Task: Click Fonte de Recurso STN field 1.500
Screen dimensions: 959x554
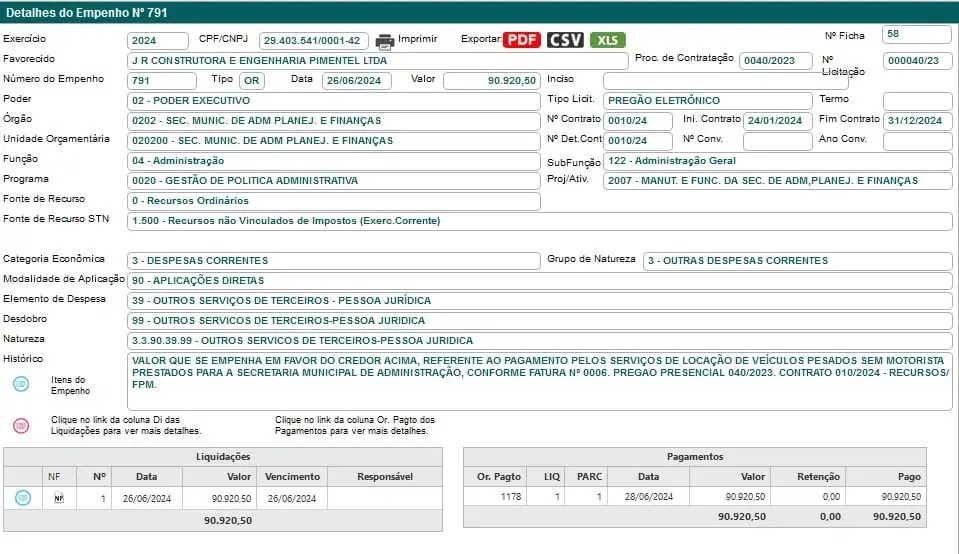Action: click(x=539, y=221)
